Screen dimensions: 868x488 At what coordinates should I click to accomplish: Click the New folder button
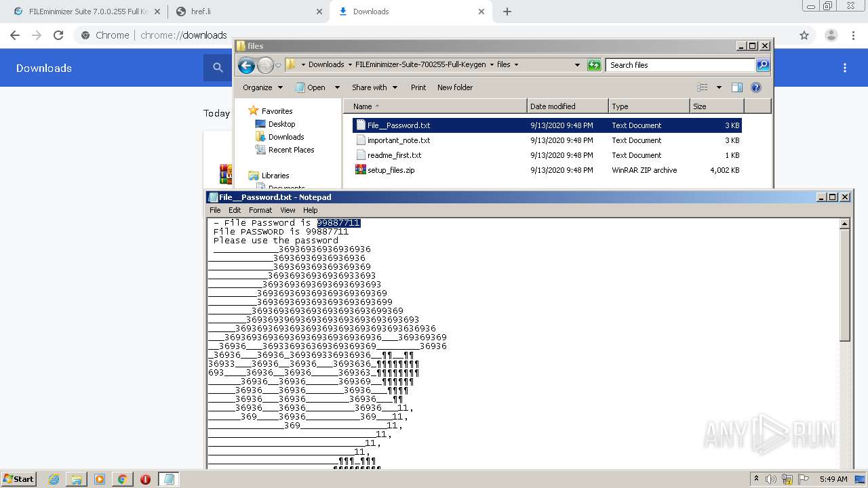455,87
